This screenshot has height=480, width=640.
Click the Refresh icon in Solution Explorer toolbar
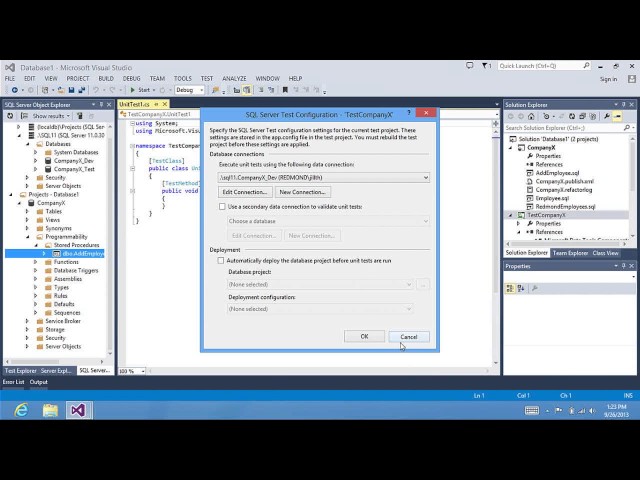coord(572,116)
